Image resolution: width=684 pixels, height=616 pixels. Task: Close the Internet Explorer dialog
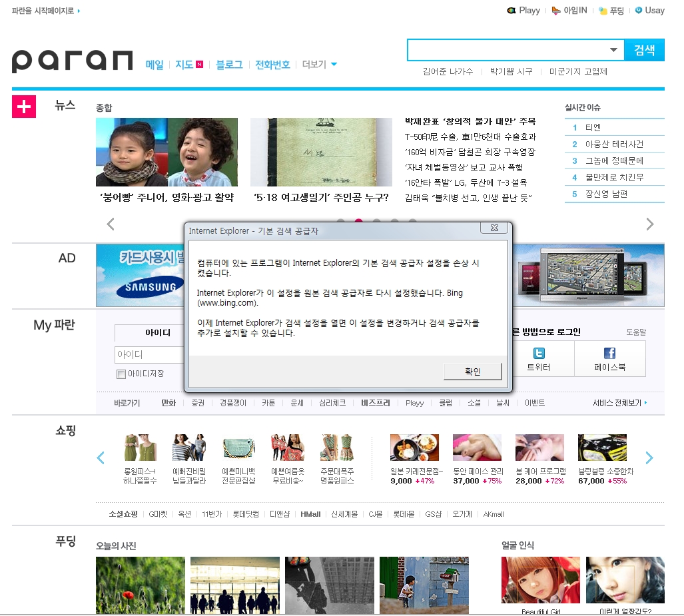pos(494,228)
